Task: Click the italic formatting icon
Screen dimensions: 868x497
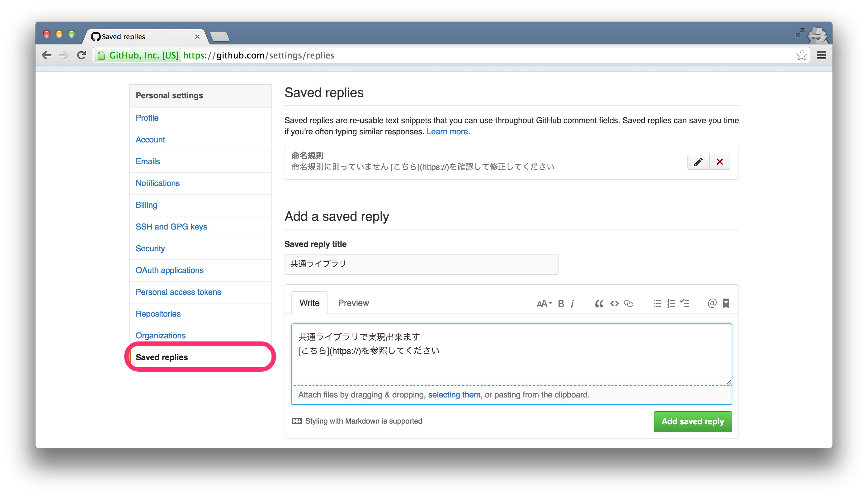Action: tap(572, 304)
